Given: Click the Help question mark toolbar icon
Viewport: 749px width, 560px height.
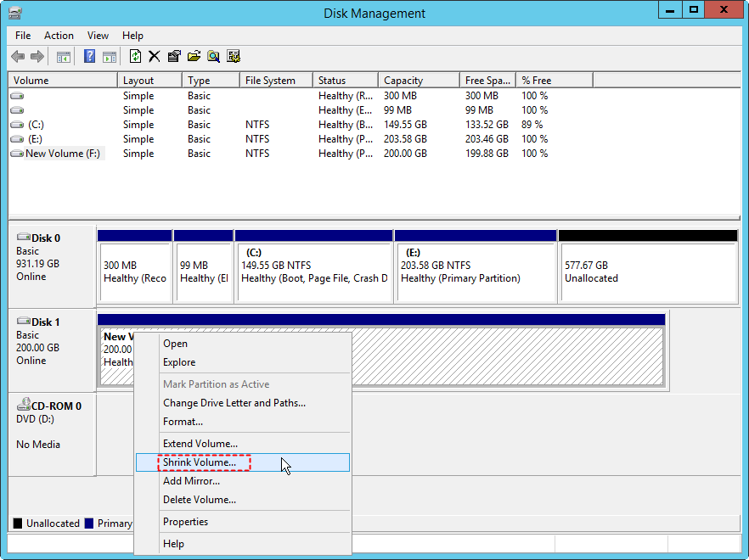Looking at the screenshot, I should [89, 57].
